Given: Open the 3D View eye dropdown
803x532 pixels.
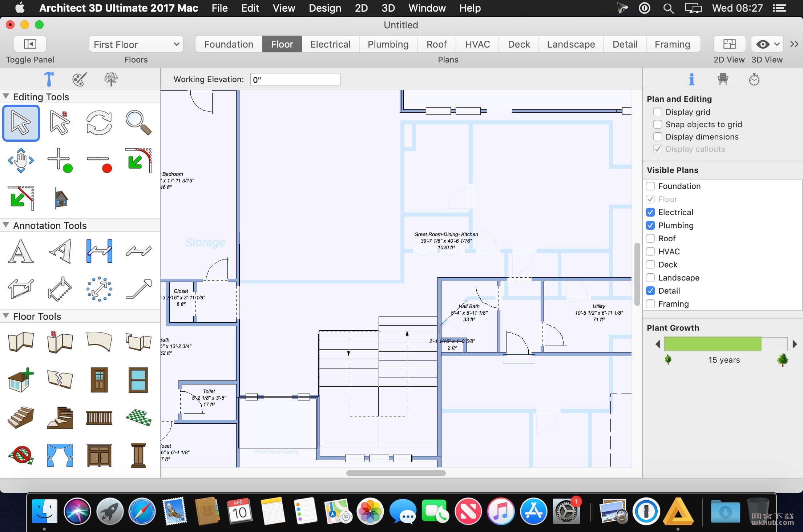Looking at the screenshot, I should coord(767,44).
